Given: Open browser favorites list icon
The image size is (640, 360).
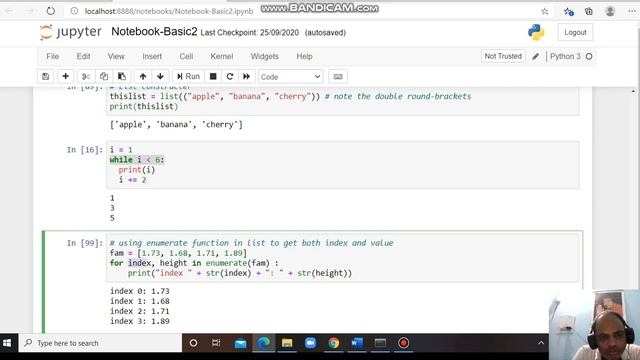Looking at the screenshot, I should click(x=568, y=11).
